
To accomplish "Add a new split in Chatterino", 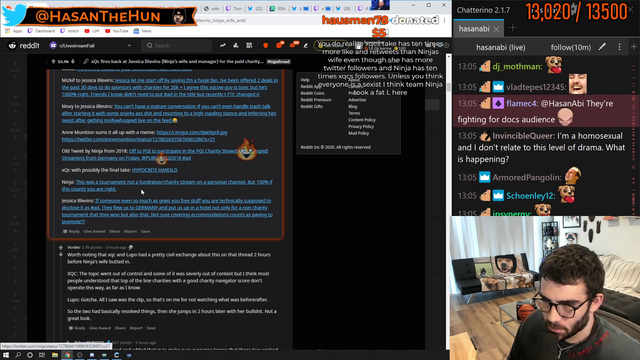I will coord(634,47).
